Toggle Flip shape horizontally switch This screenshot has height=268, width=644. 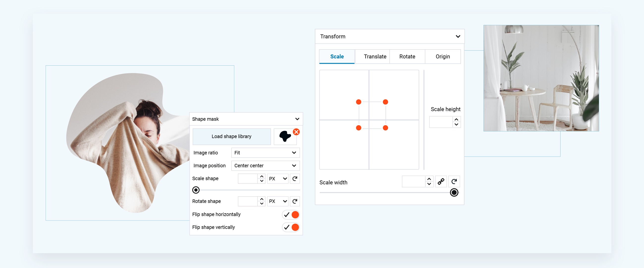click(x=291, y=215)
